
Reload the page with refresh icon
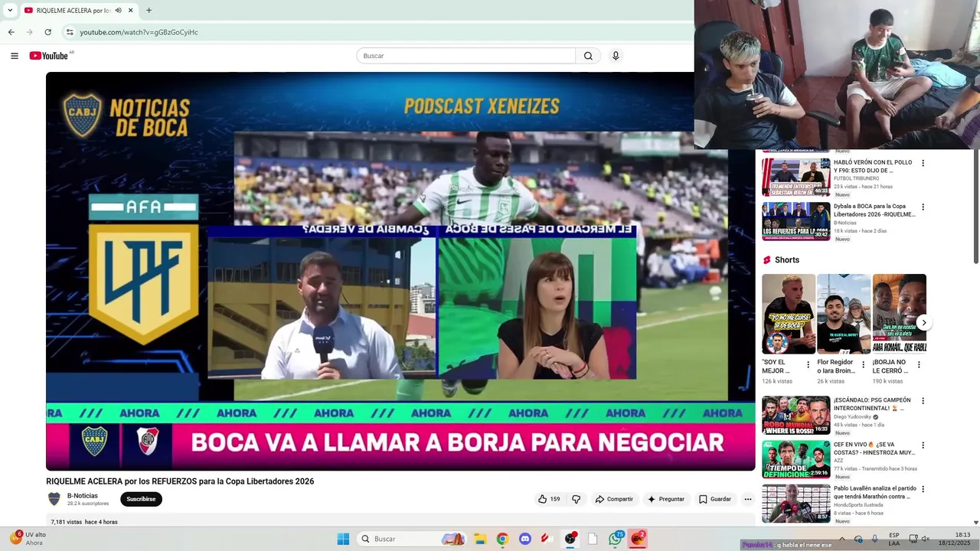click(47, 32)
